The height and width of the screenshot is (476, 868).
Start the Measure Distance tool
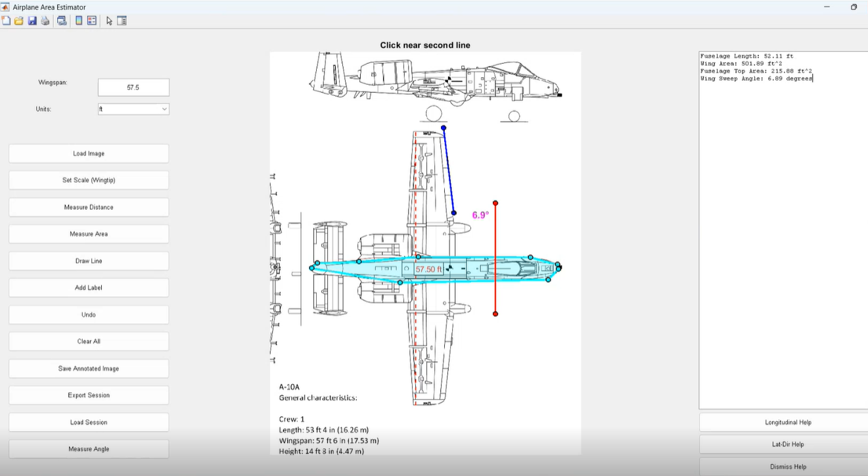coord(89,207)
